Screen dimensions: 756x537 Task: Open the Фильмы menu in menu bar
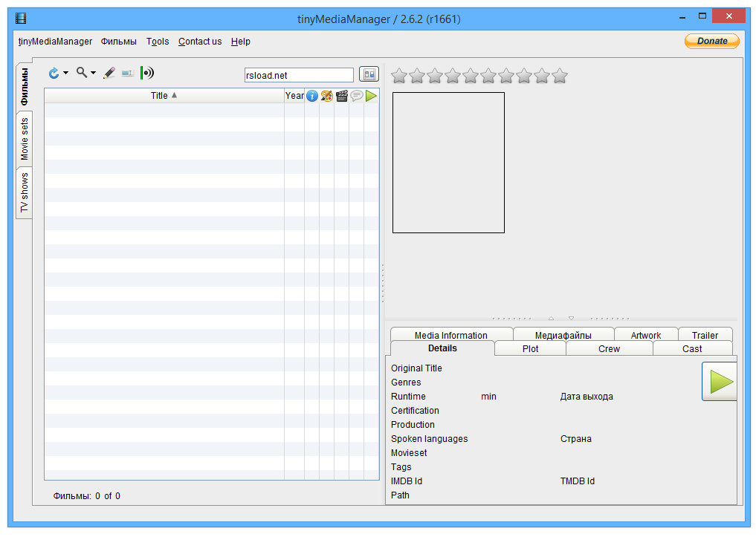119,42
